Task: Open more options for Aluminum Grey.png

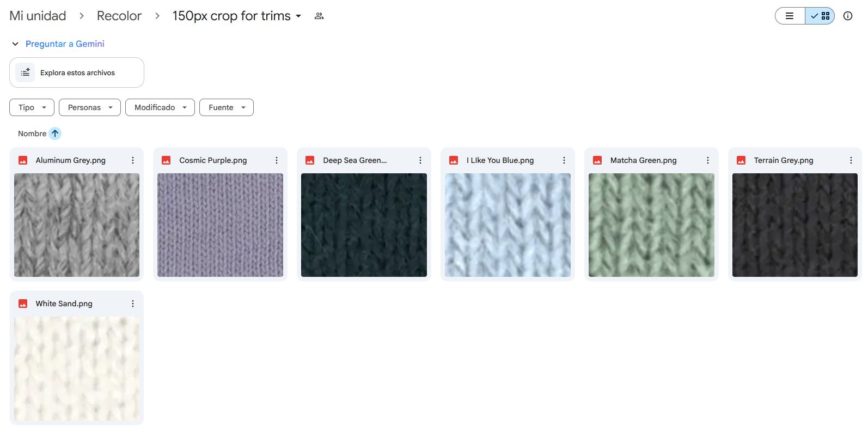Action: [x=133, y=160]
